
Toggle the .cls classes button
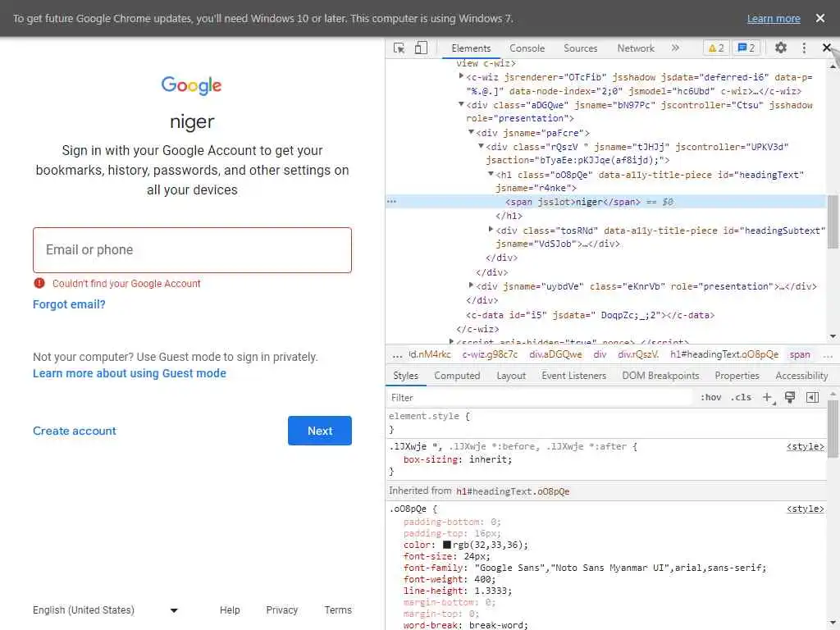(x=741, y=398)
